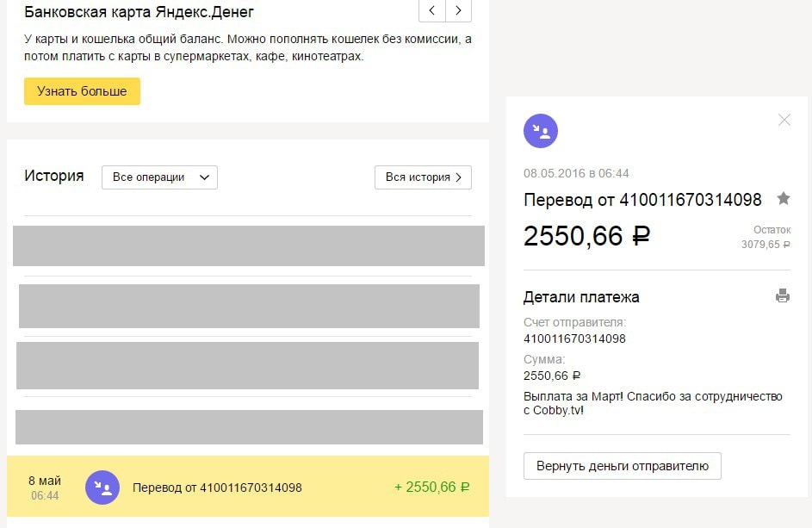Image resolution: width=812 pixels, height=528 pixels.
Task: Click the transfer icon in the history row
Action: [102, 488]
